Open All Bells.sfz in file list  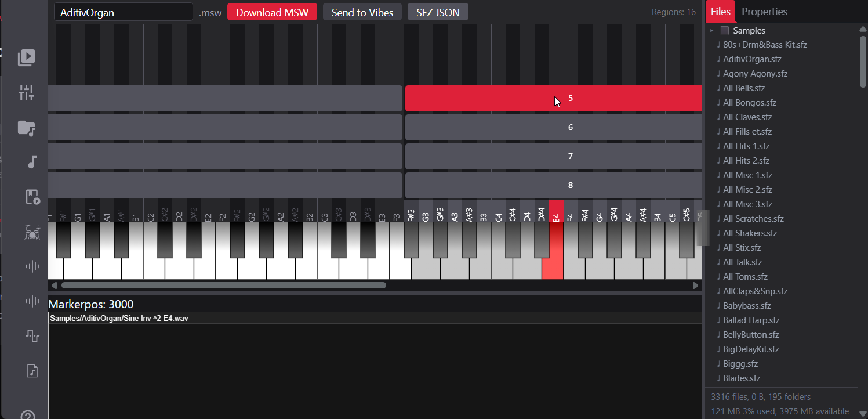[x=744, y=88]
